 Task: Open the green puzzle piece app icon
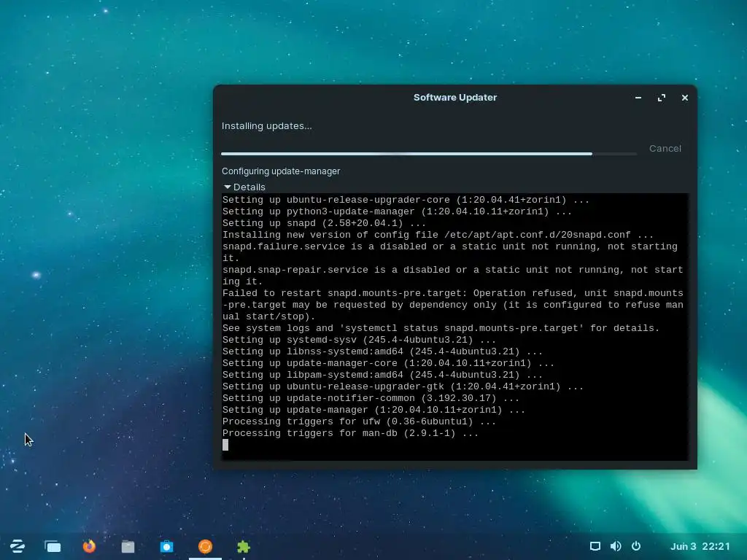(244, 546)
